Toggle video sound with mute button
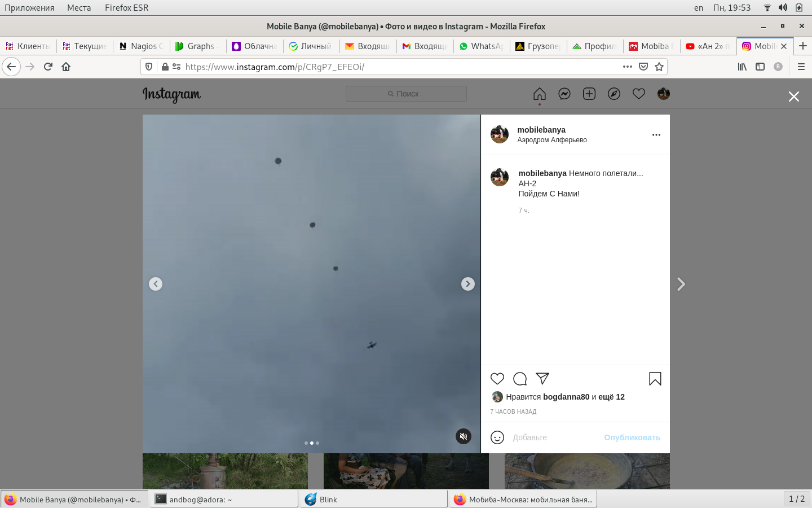 click(463, 436)
